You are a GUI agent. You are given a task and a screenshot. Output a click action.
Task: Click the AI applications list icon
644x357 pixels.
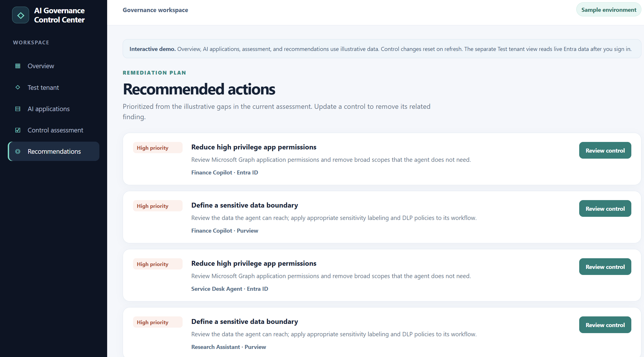tap(18, 109)
